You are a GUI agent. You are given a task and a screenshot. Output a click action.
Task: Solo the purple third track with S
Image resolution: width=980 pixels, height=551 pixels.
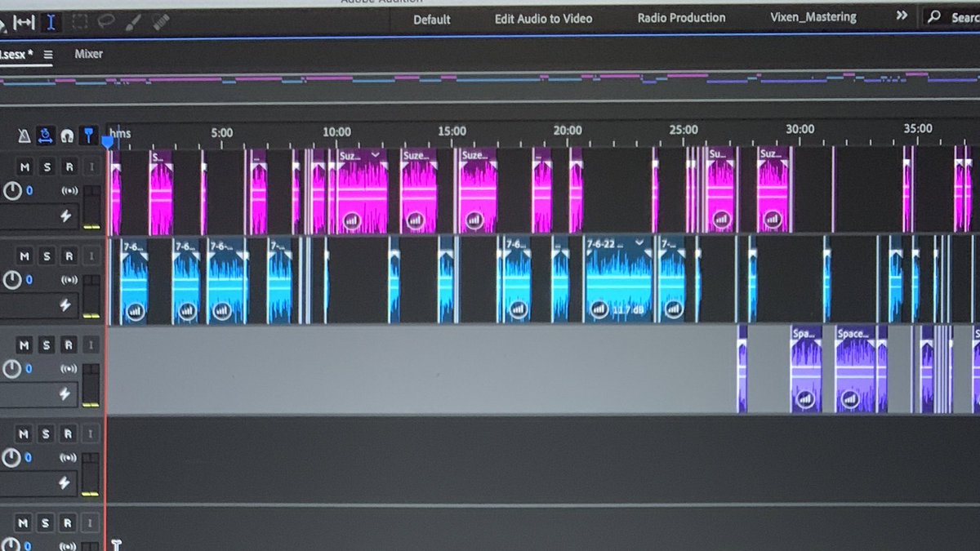pos(47,345)
